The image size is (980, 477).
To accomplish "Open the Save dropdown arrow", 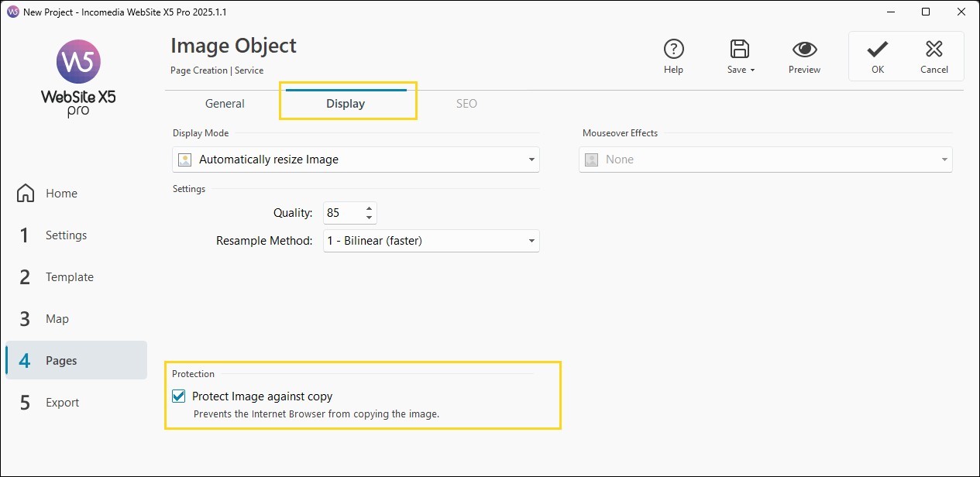I will [x=752, y=70].
